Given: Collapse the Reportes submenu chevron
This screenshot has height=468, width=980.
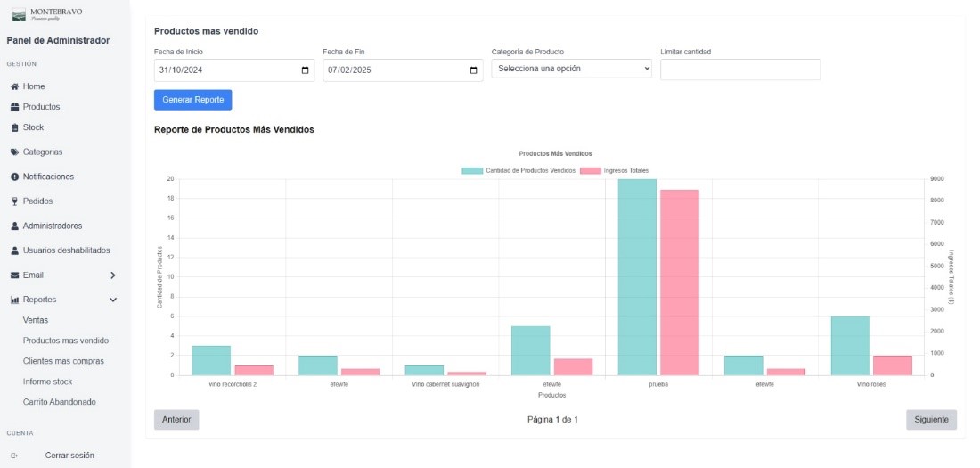Looking at the screenshot, I should (112, 300).
